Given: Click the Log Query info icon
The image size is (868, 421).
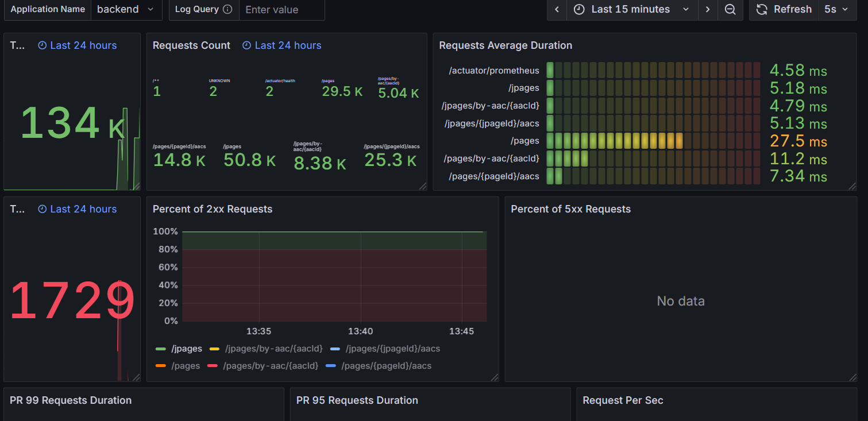Looking at the screenshot, I should 227,10.
